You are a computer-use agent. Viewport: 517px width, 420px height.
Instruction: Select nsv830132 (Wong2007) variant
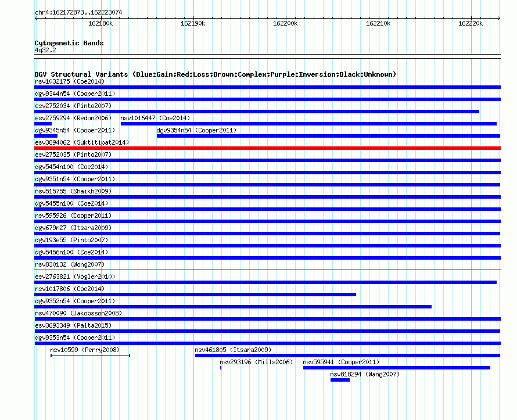267,270
